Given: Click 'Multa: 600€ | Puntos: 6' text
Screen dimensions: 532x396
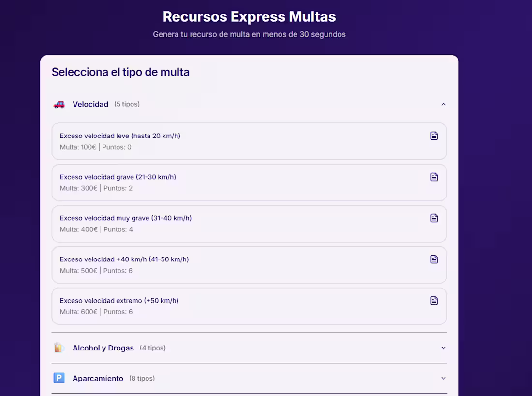Looking at the screenshot, I should tap(96, 312).
